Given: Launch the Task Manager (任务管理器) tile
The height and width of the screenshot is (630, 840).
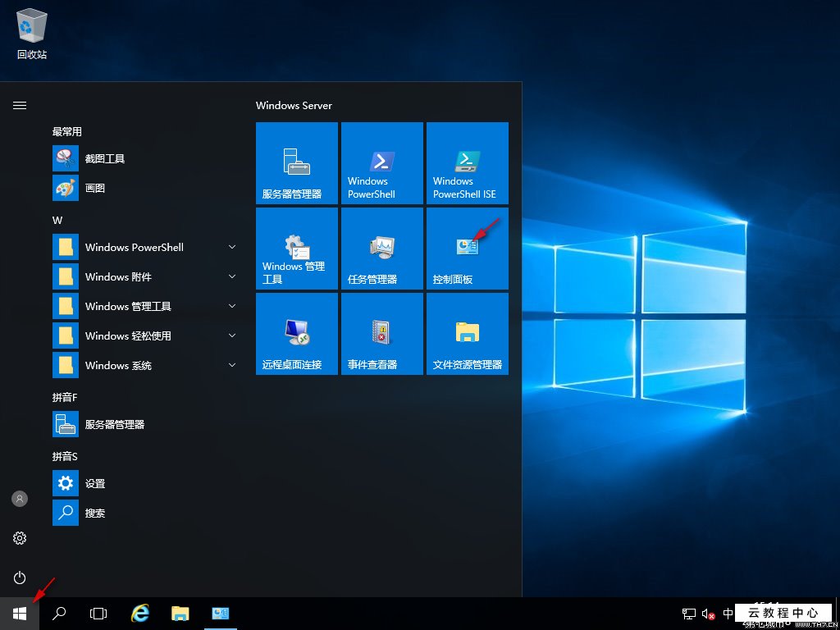Looking at the screenshot, I should [x=382, y=249].
